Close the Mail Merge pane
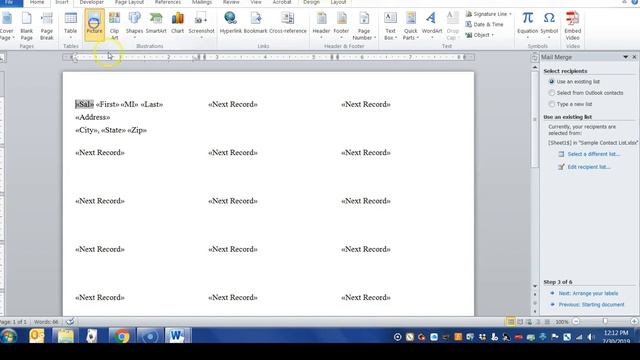The width and height of the screenshot is (640, 360). (634, 57)
